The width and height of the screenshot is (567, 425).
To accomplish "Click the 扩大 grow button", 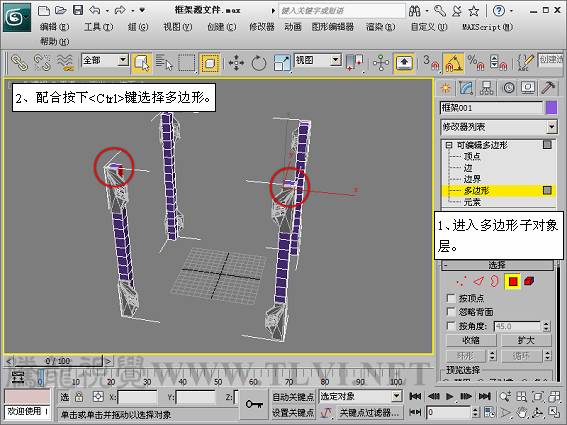I will 526,340.
